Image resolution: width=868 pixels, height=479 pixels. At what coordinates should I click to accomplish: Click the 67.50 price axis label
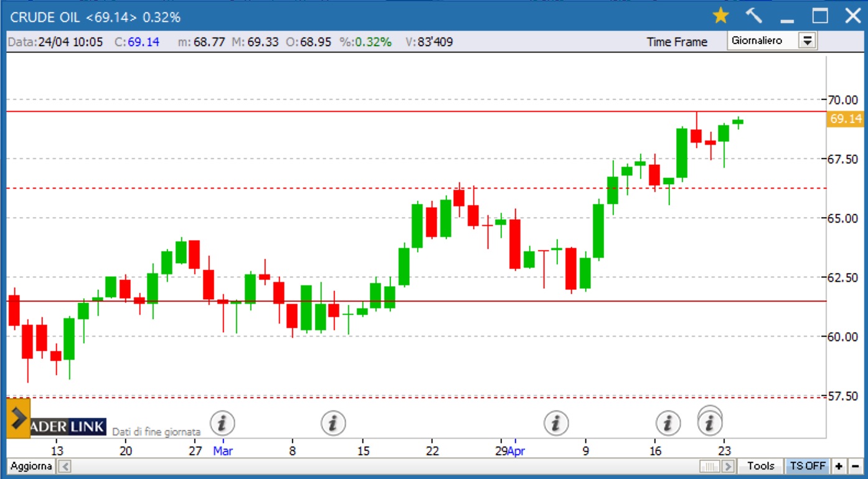point(842,159)
